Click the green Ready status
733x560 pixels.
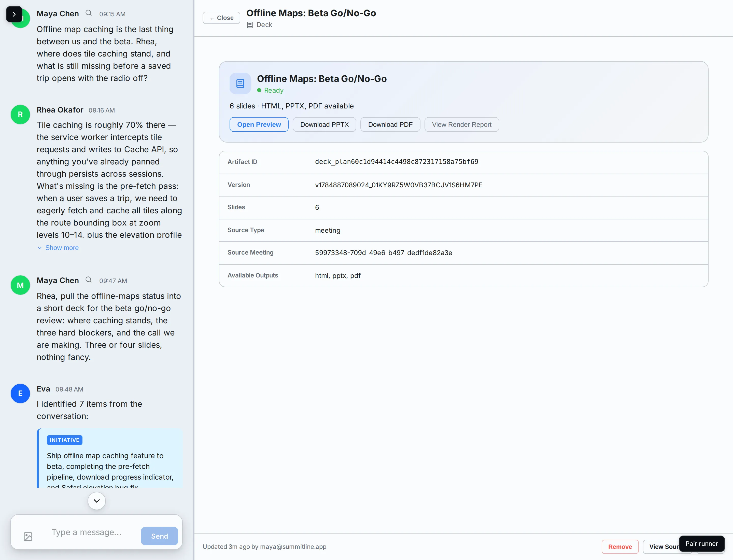point(270,90)
